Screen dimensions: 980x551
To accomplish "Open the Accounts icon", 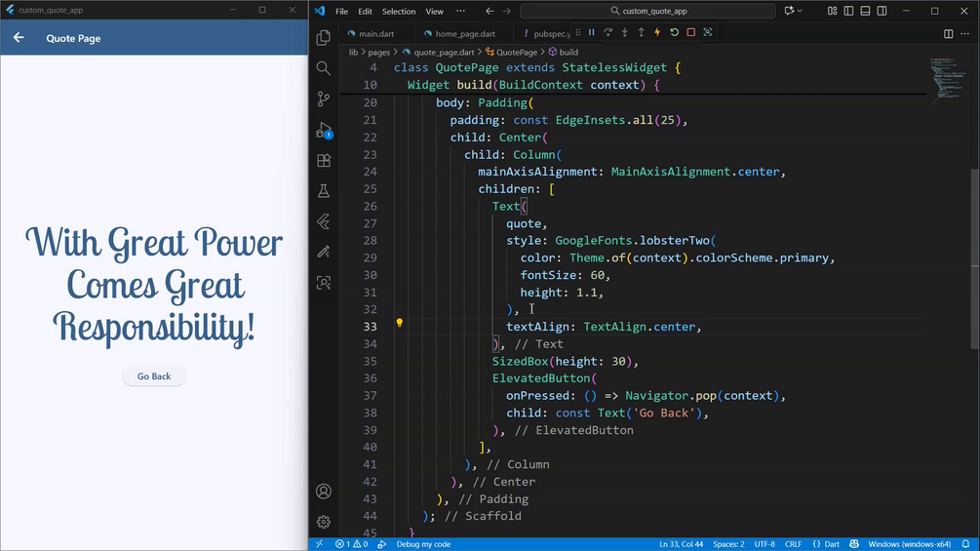I will pyautogui.click(x=323, y=492).
